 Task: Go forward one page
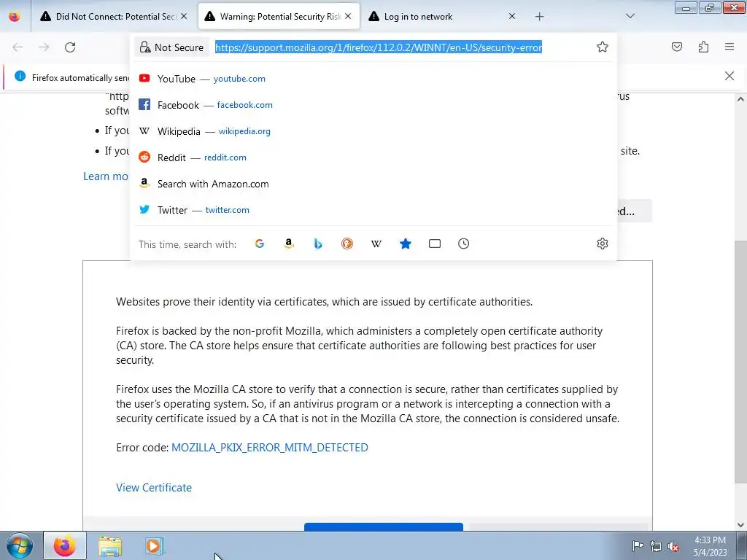click(44, 47)
